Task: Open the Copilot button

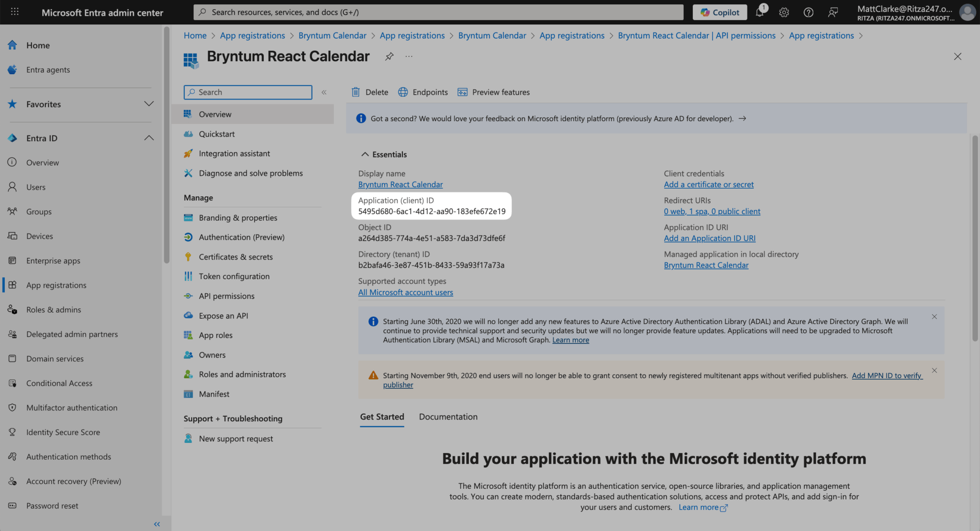Action: point(720,12)
